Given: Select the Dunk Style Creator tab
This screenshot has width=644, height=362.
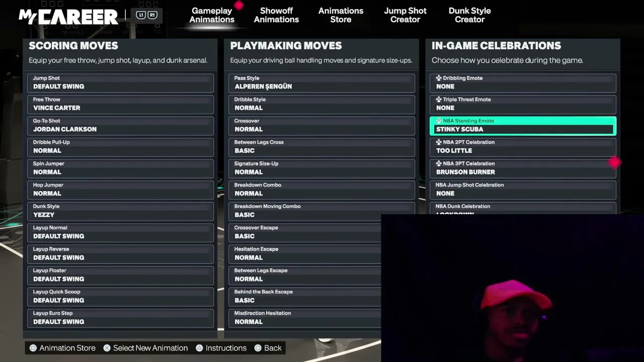Looking at the screenshot, I should [x=469, y=15].
